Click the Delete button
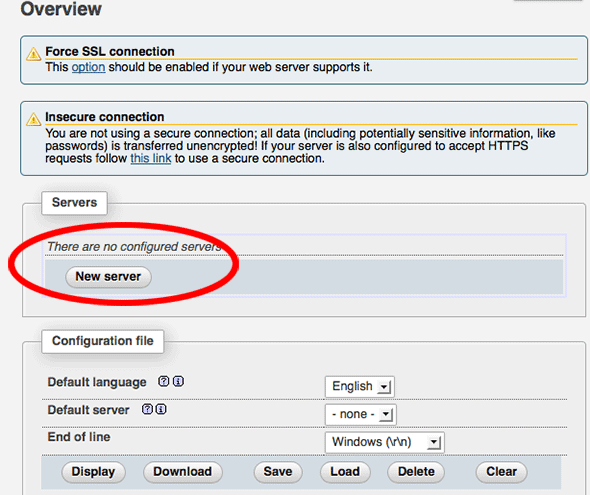The image size is (590, 495). click(416, 472)
